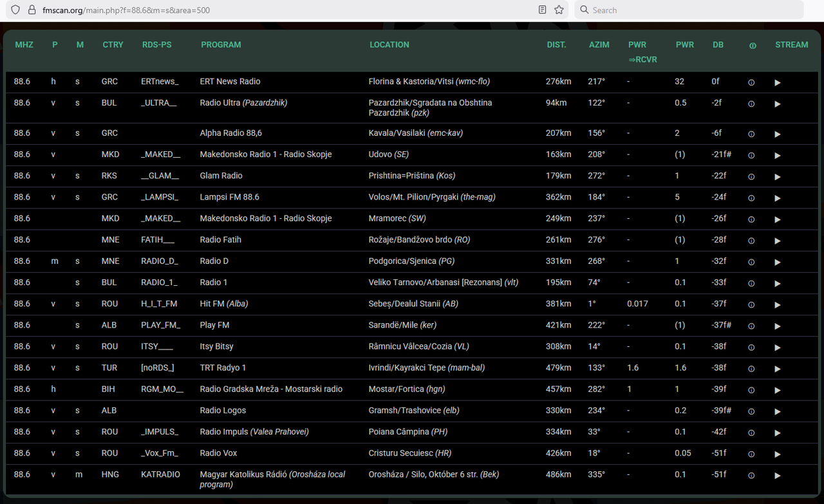Select the 'Makedonsko Radio 1' Udovo program name
824x504 pixels.
266,154
